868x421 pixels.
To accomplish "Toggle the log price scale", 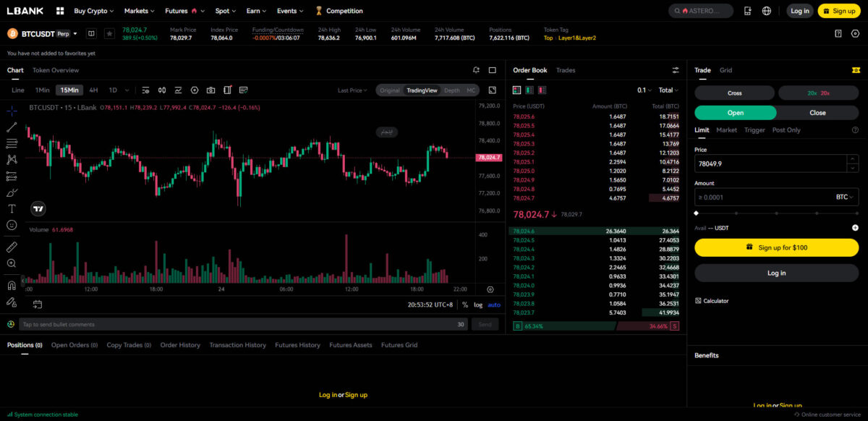I will pyautogui.click(x=478, y=305).
